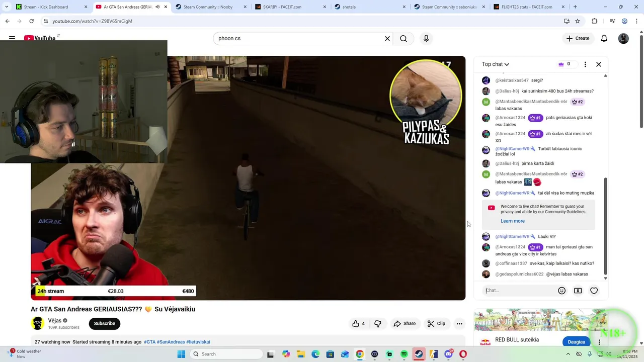Focus the live chat message field
644x362 pixels.
520,291
